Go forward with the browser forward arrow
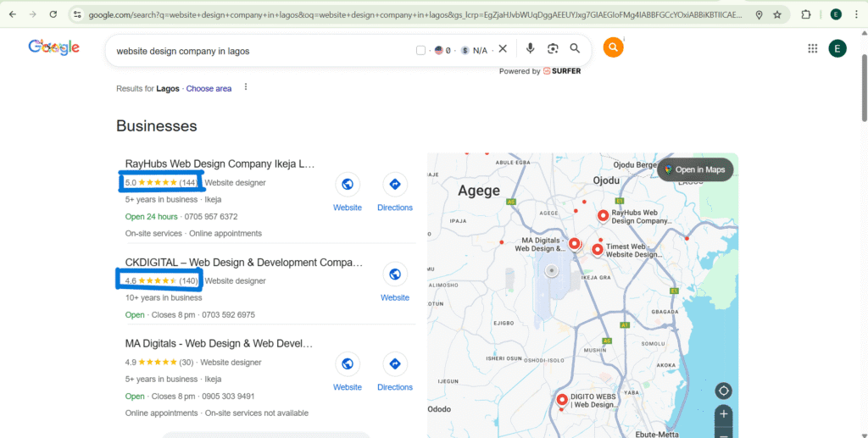 click(33, 15)
